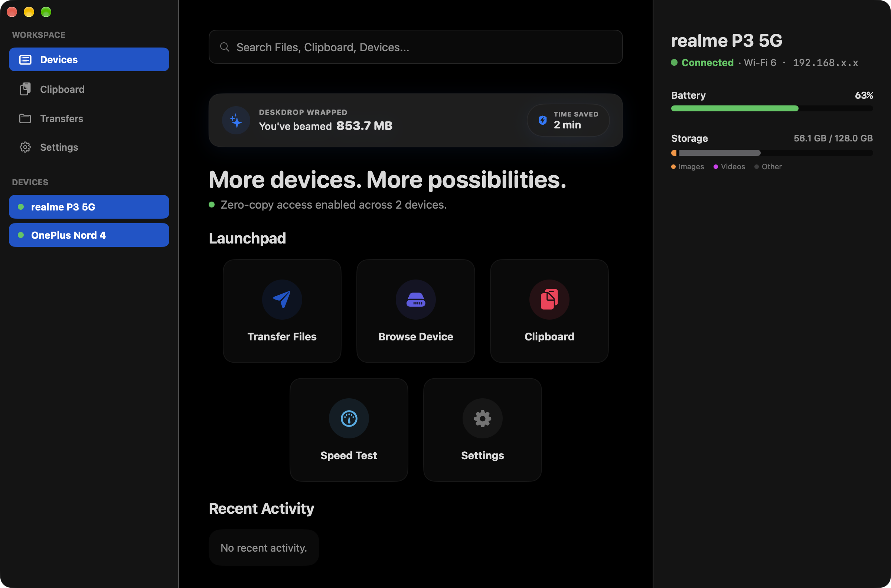Click the purple drive Browse Device icon
891x588 pixels.
(x=415, y=299)
